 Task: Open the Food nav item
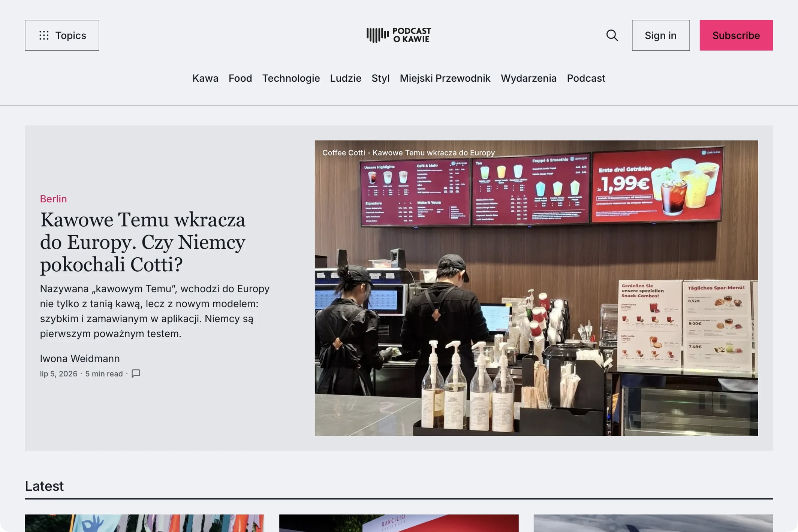240,78
